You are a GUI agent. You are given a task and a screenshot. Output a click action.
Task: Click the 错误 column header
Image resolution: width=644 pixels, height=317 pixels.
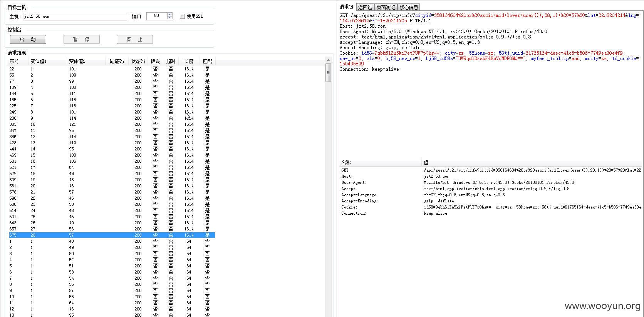155,61
